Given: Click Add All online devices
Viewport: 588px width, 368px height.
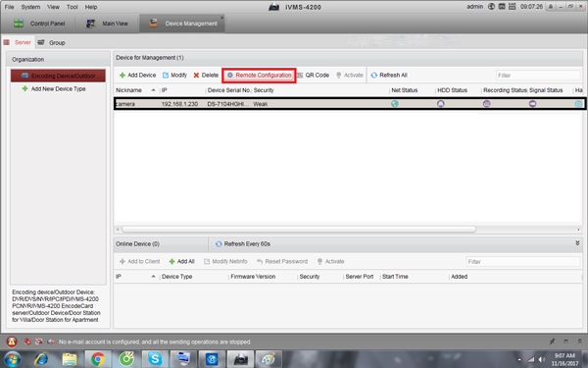Looking at the screenshot, I should coord(181,261).
